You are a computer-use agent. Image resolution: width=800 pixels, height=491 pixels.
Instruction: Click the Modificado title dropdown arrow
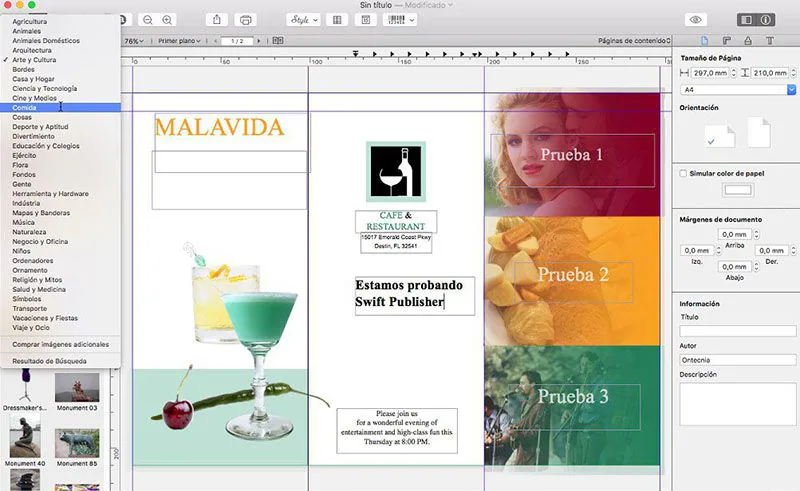click(x=450, y=5)
